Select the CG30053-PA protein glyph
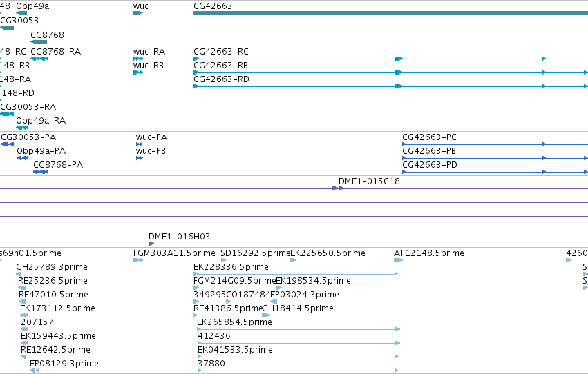This screenshot has height=374, width=588. pos(8,144)
